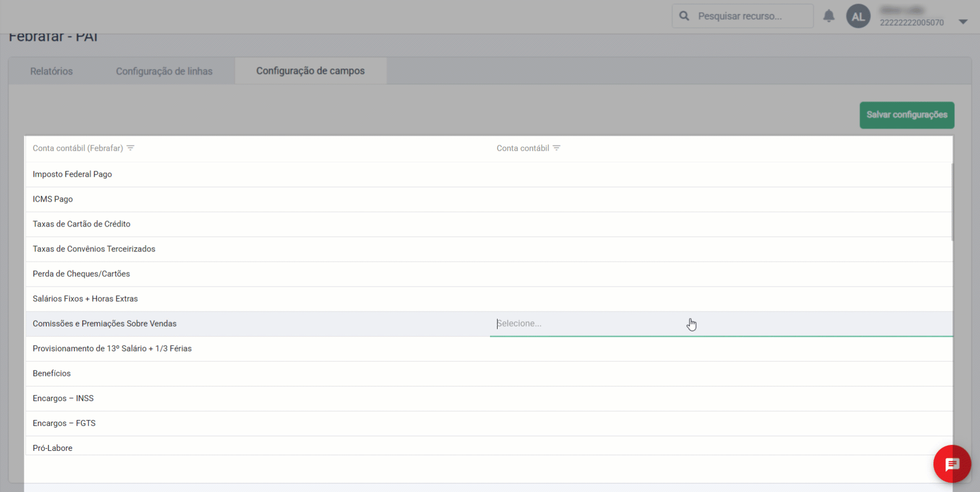Click the ICMS Pago row
This screenshot has width=980, height=492.
(x=52, y=199)
